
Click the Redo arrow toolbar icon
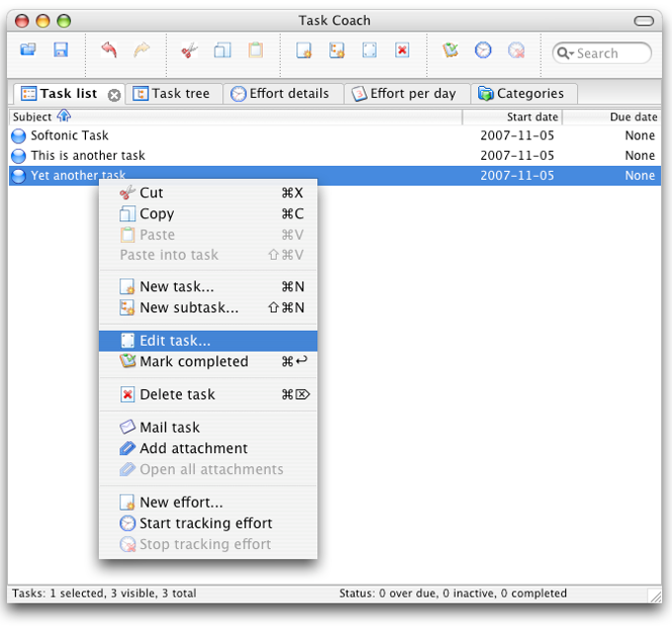tap(141, 49)
